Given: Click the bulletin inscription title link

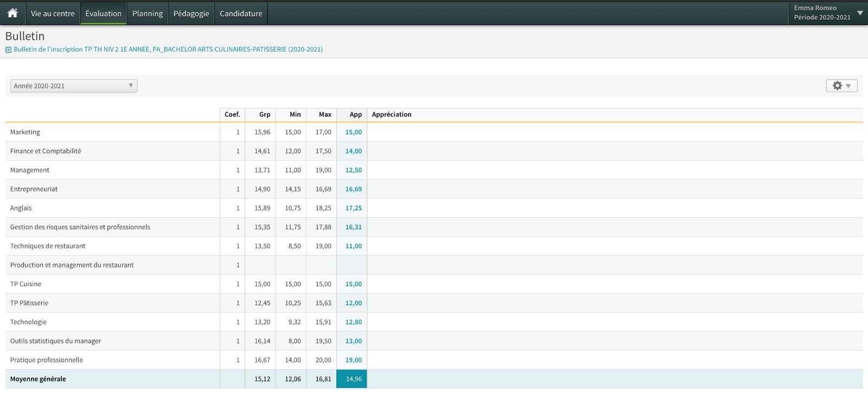Looking at the screenshot, I should point(168,49).
